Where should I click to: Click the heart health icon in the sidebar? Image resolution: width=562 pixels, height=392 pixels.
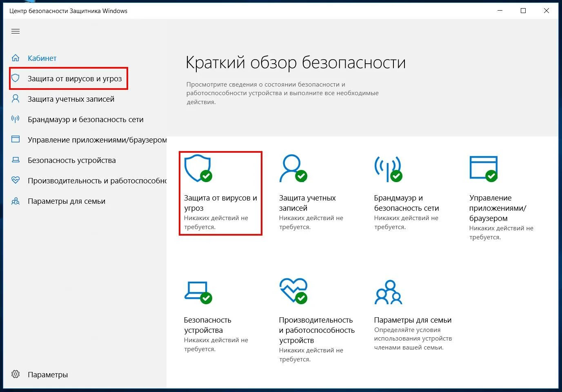click(16, 180)
